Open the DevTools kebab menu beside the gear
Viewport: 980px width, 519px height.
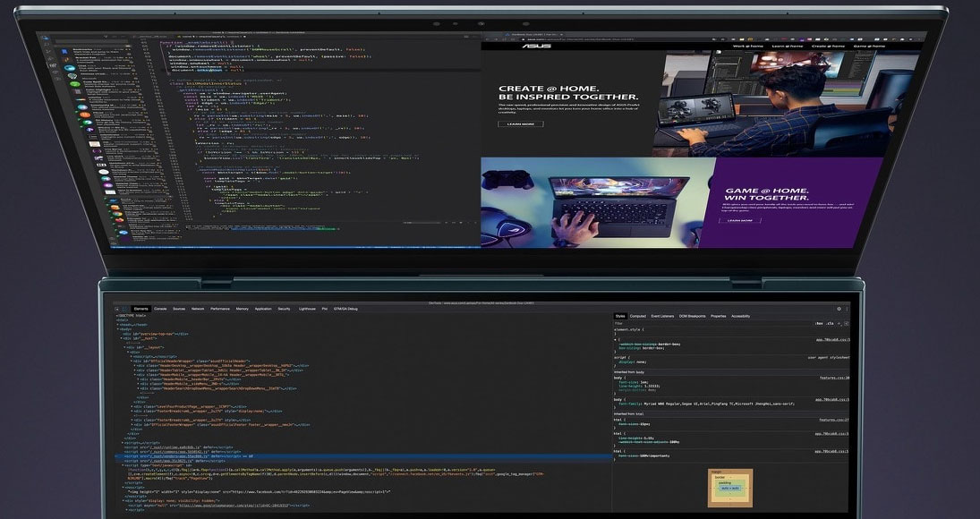tap(847, 309)
